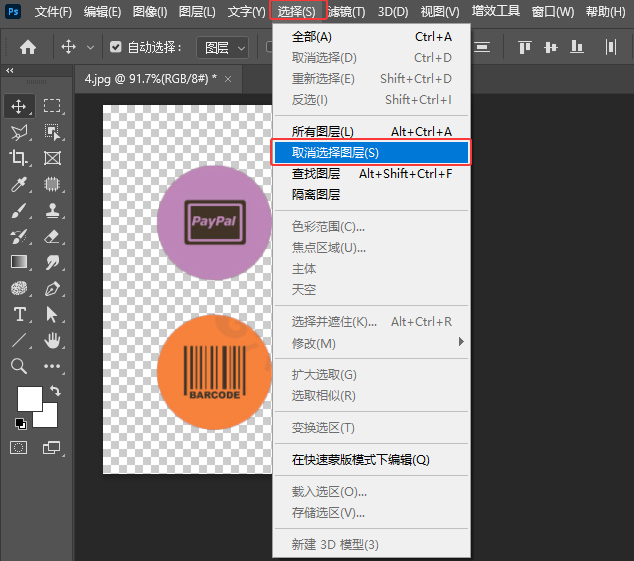This screenshot has width=634, height=561.
Task: Change screen mode button
Action: point(51,447)
